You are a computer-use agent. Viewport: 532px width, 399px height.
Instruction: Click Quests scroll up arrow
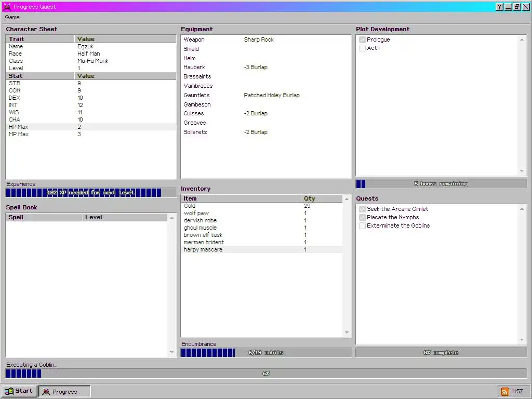(522, 209)
